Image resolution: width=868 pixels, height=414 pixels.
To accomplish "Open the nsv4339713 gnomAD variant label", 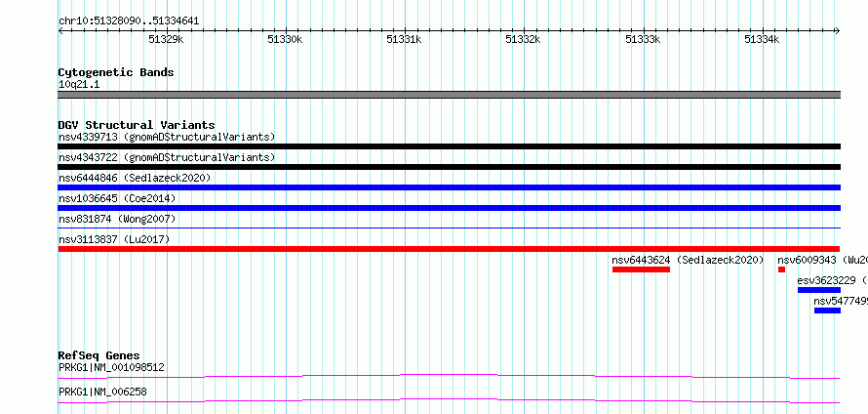I will 167,137.
